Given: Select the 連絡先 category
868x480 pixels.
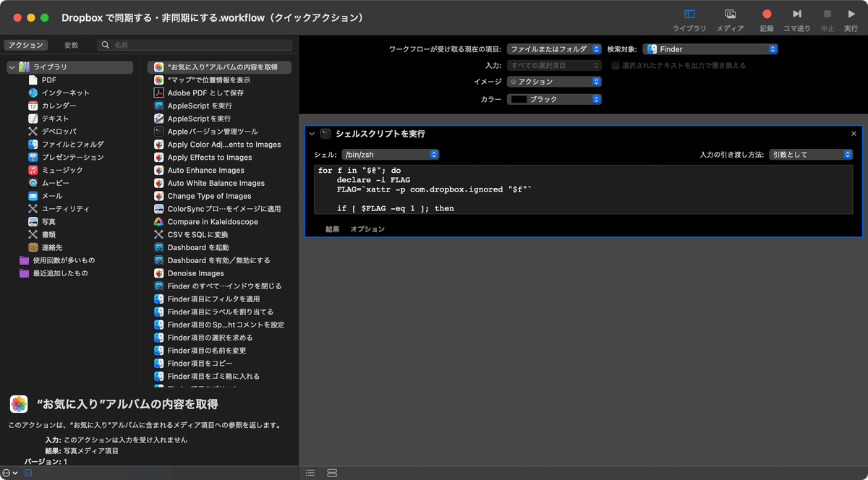Looking at the screenshot, I should (51, 247).
